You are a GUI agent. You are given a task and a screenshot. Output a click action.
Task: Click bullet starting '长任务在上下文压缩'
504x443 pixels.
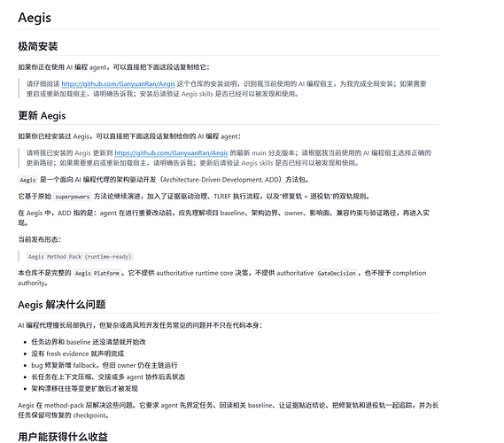click(108, 377)
